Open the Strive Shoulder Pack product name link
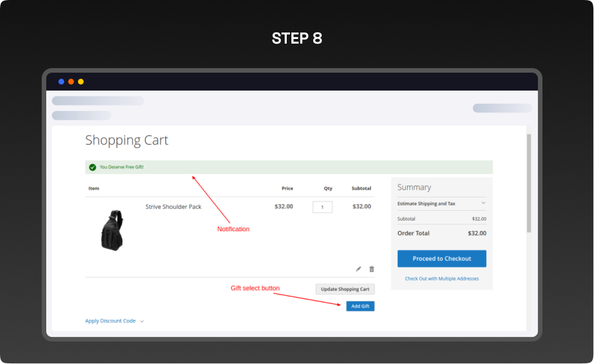594x364 pixels. [x=173, y=207]
